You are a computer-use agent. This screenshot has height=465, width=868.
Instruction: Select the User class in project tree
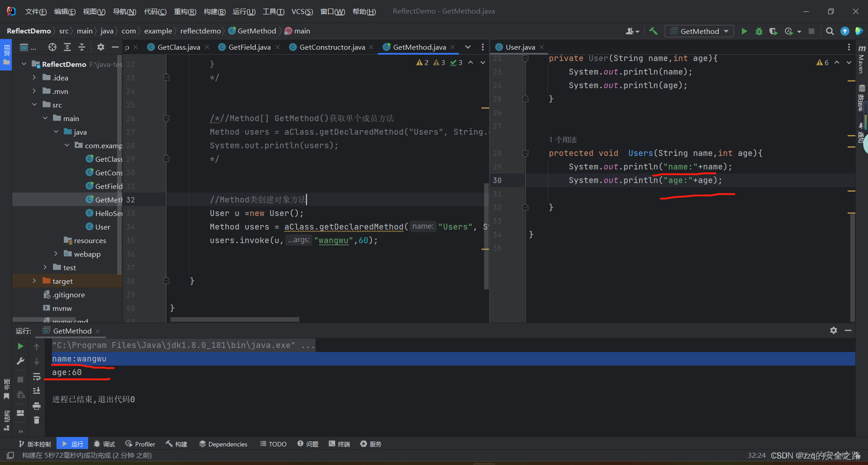click(103, 227)
